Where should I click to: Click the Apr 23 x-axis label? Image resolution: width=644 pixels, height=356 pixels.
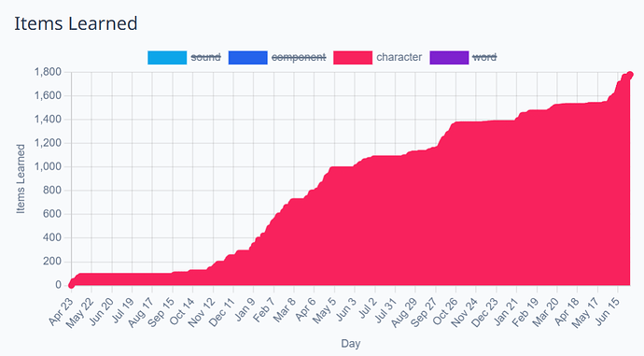click(61, 312)
